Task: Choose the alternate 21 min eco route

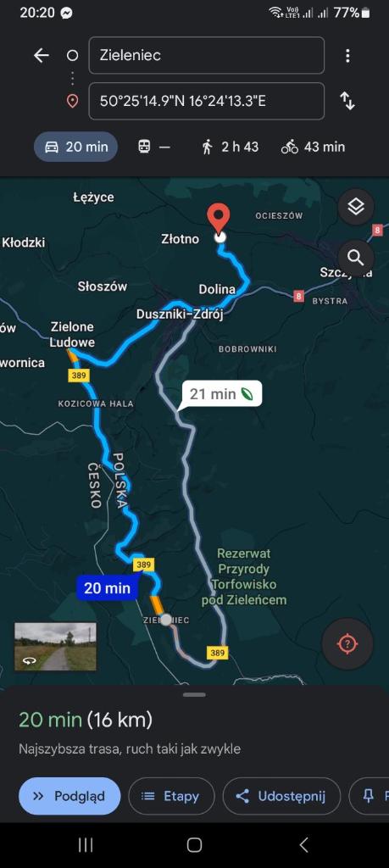Action: point(222,394)
